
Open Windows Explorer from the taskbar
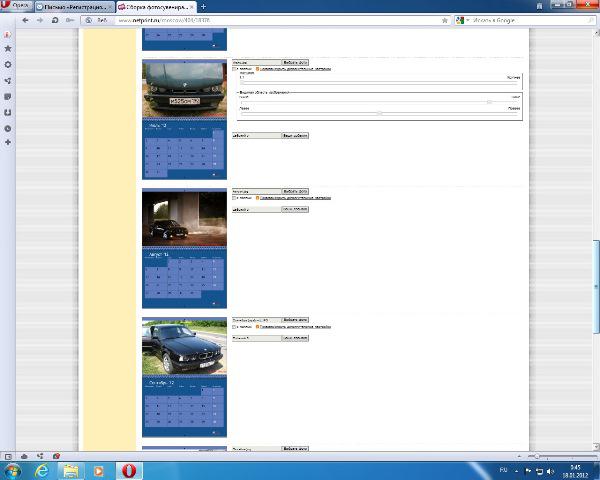click(x=70, y=471)
